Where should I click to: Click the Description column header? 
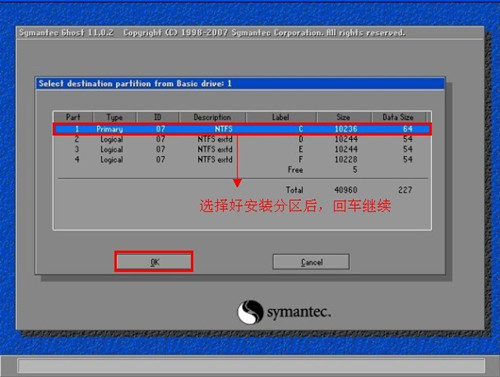click(x=212, y=117)
